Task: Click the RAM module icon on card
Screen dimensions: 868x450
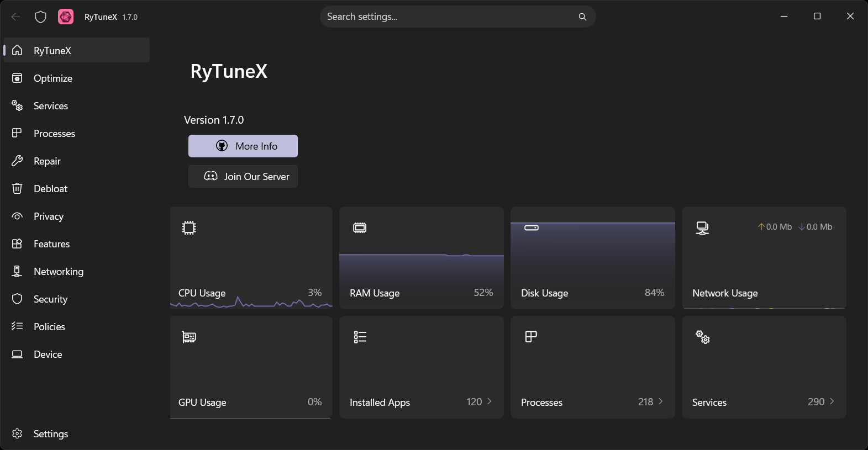Action: tap(360, 227)
